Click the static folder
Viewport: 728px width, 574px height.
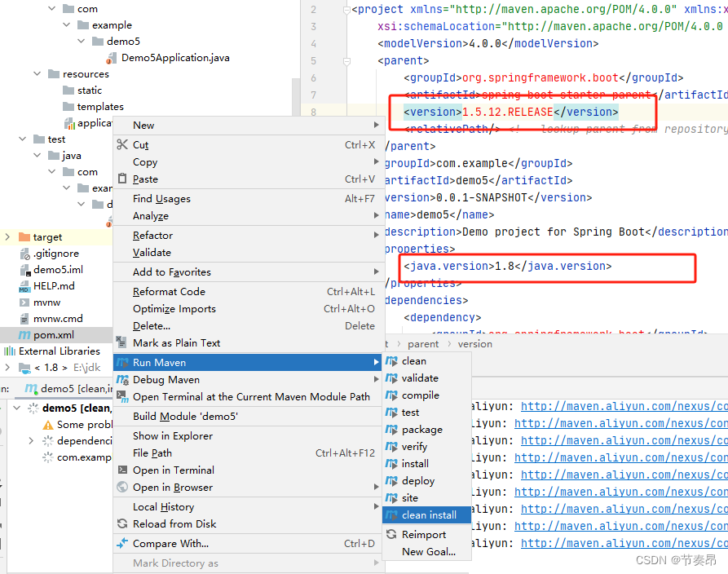click(89, 90)
